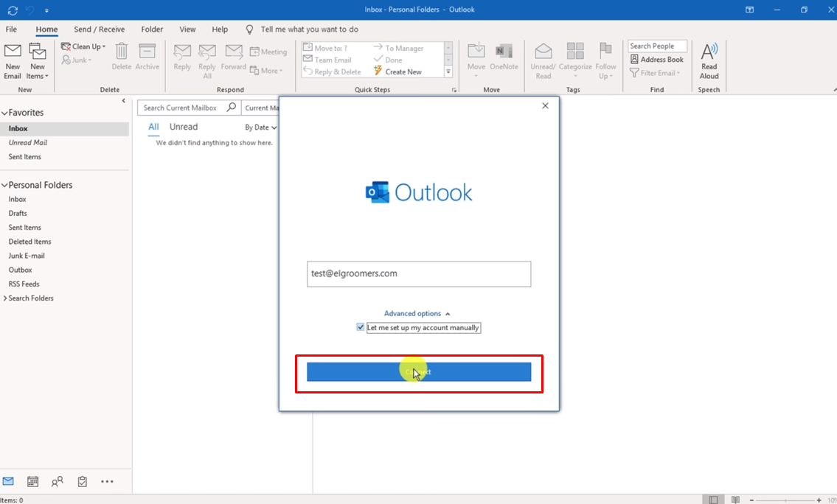Open the Quick Steps dialog launcher
Image resolution: width=837 pixels, height=504 pixels.
click(454, 90)
